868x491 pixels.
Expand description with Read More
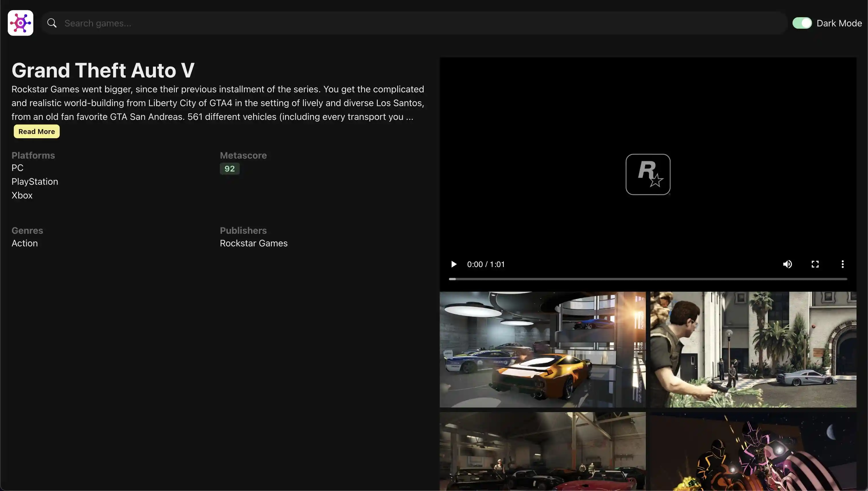coord(36,132)
